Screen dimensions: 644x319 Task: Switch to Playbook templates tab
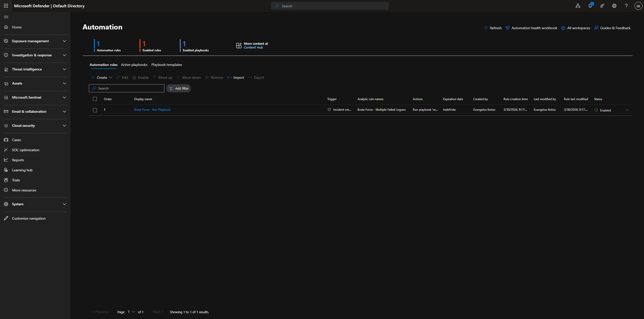point(166,65)
